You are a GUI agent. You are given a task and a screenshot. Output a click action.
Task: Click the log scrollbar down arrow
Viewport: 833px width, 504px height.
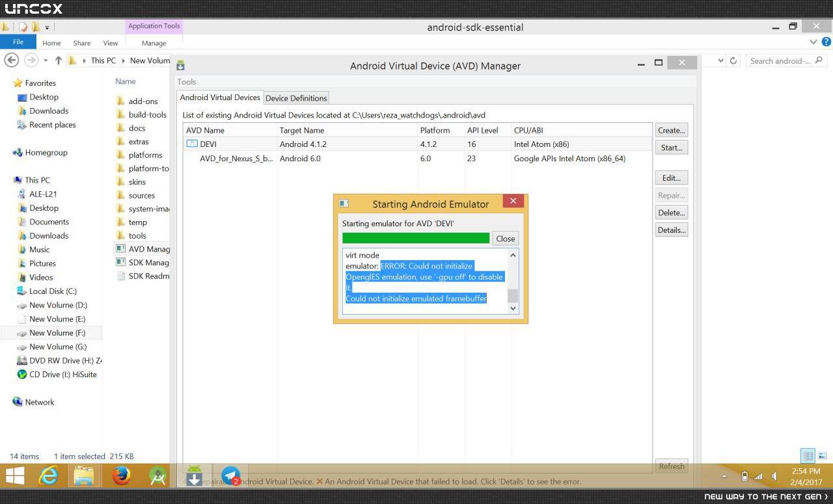(x=513, y=308)
